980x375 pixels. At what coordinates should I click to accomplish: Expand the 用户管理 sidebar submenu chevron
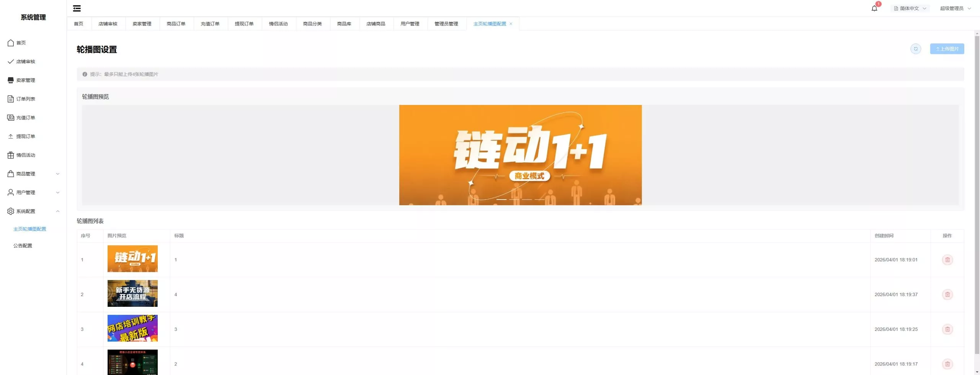58,193
